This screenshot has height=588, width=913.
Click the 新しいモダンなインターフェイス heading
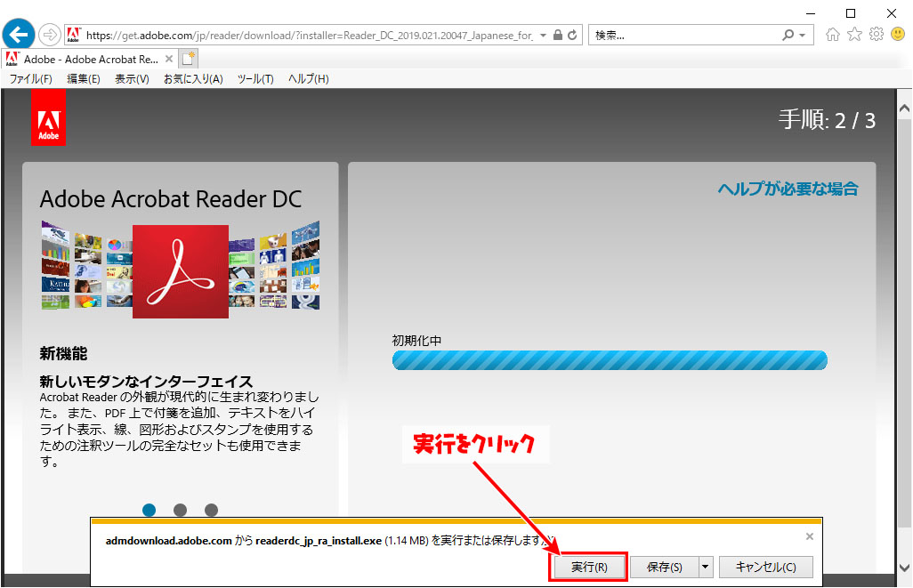[146, 382]
